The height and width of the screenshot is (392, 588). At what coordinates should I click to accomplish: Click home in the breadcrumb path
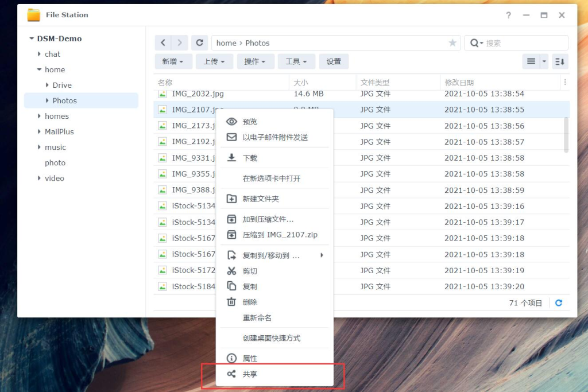[226, 42]
